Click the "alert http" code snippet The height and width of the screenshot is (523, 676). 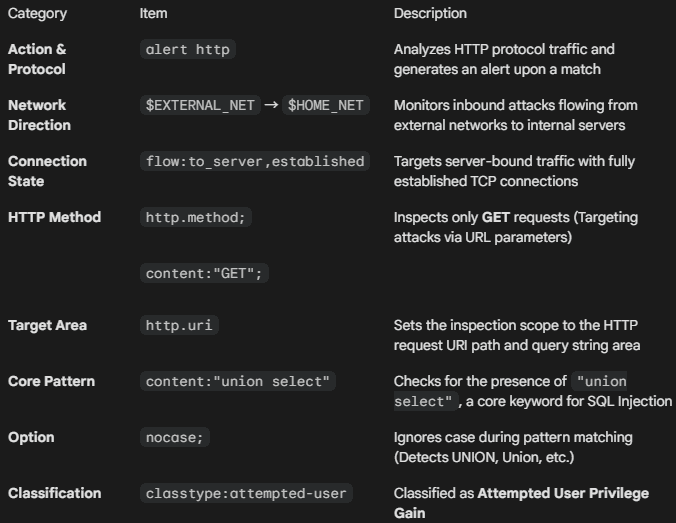click(190, 49)
